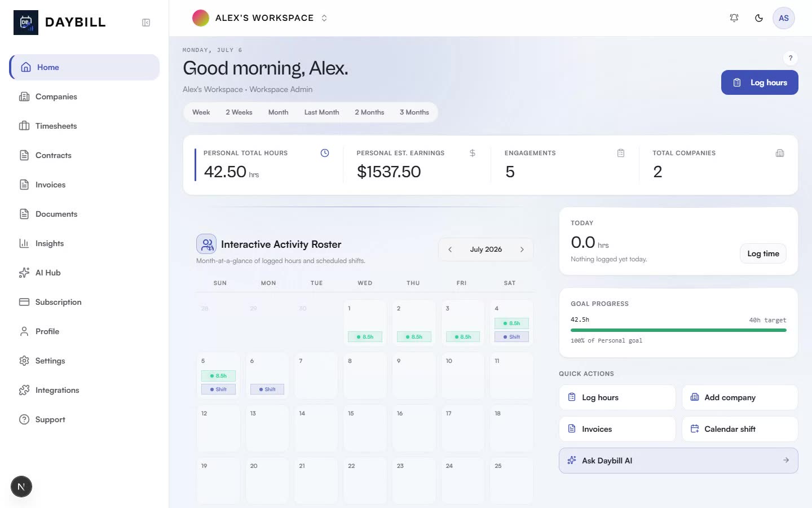Viewport: 812px width, 508px height.
Task: Open the notifications bell
Action: click(734, 18)
